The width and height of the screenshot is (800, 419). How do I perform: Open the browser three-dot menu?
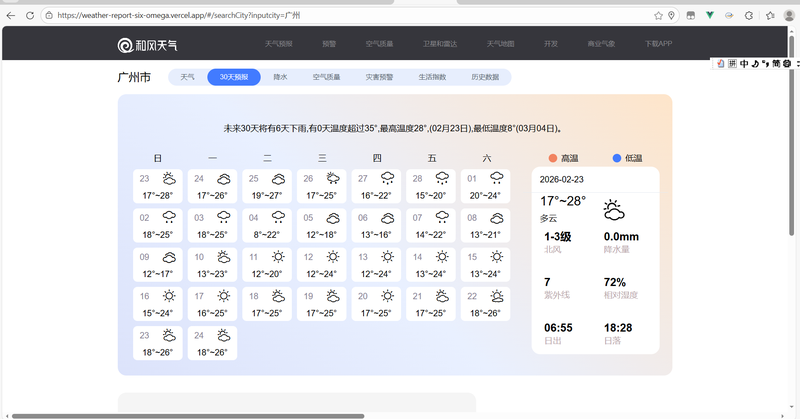click(x=790, y=16)
